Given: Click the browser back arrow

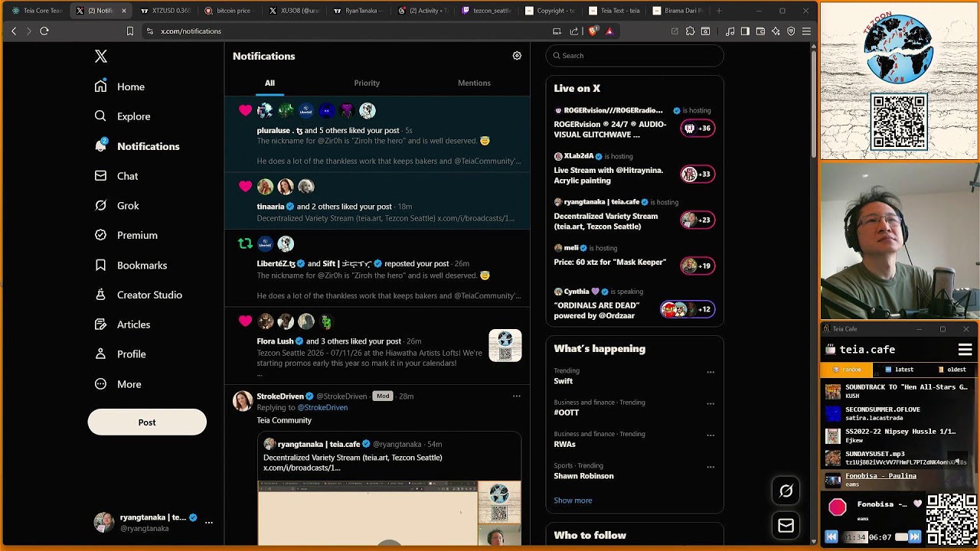Looking at the screenshot, I should [x=14, y=31].
